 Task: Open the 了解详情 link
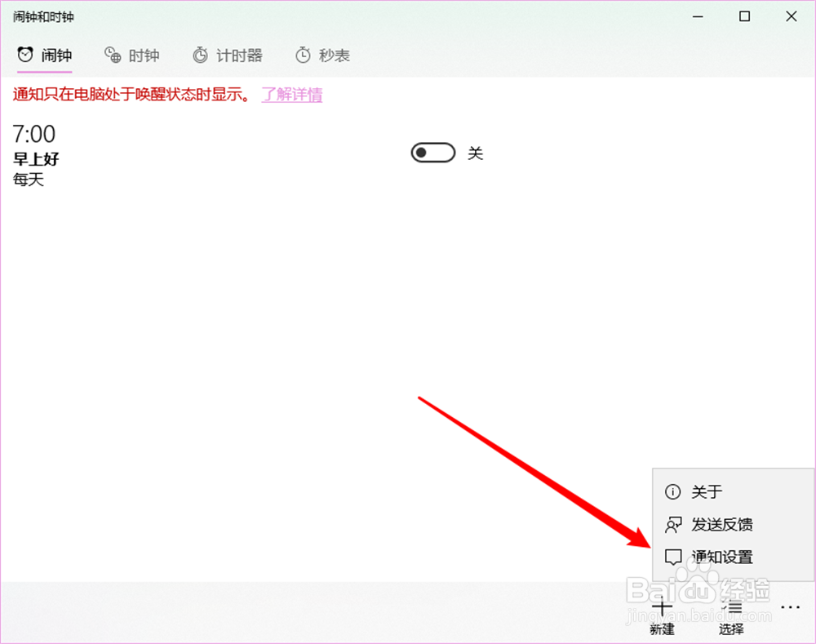point(291,95)
